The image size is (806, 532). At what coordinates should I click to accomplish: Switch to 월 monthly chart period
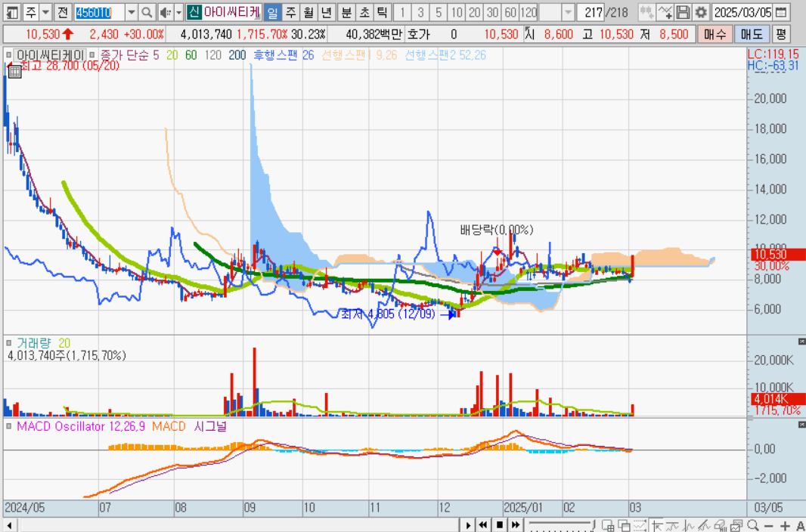pos(308,12)
